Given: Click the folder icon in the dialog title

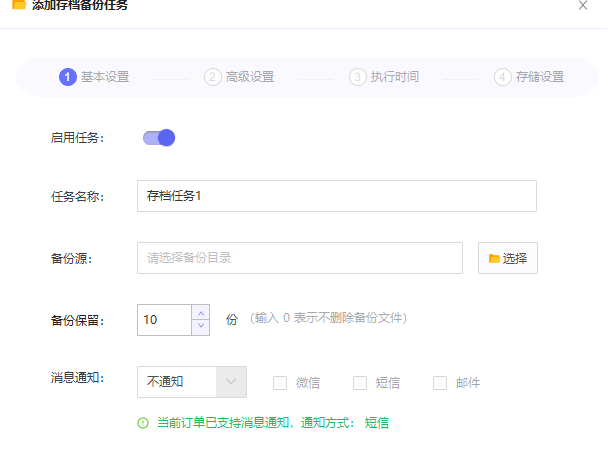Looking at the screenshot, I should click(x=19, y=4).
